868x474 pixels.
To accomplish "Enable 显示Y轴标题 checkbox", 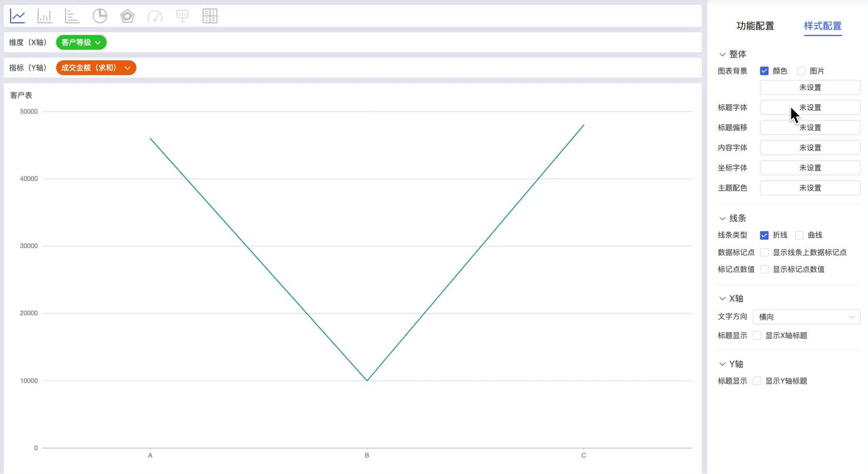I will pos(757,381).
